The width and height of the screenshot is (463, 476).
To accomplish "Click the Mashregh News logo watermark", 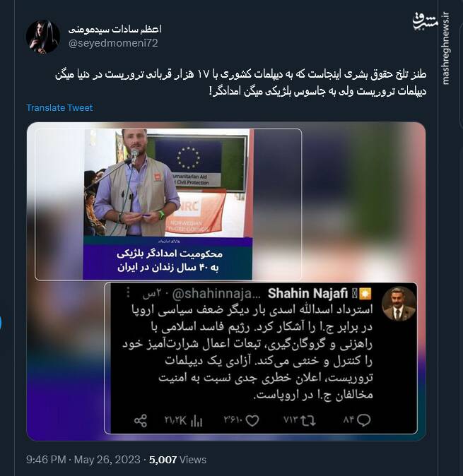I will [x=425, y=21].
